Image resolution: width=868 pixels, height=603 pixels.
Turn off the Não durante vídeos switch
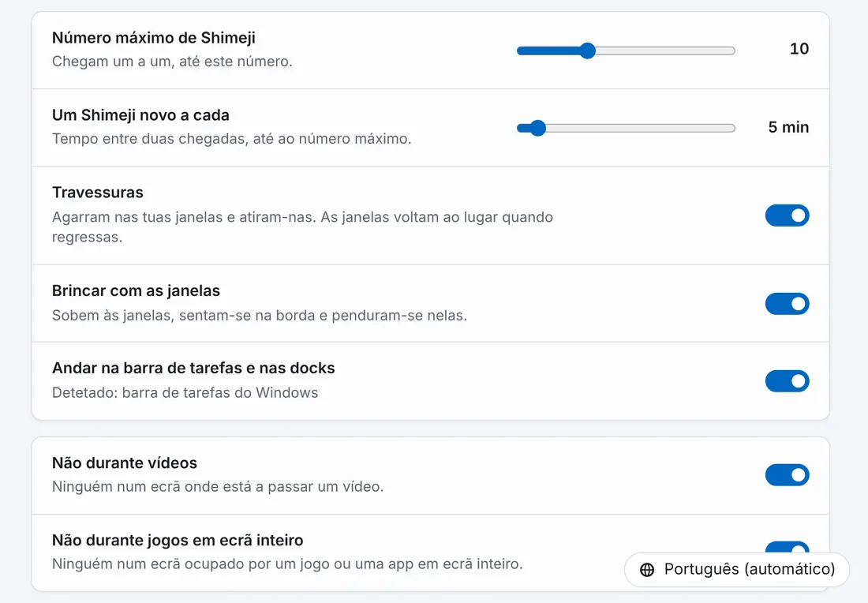point(788,474)
